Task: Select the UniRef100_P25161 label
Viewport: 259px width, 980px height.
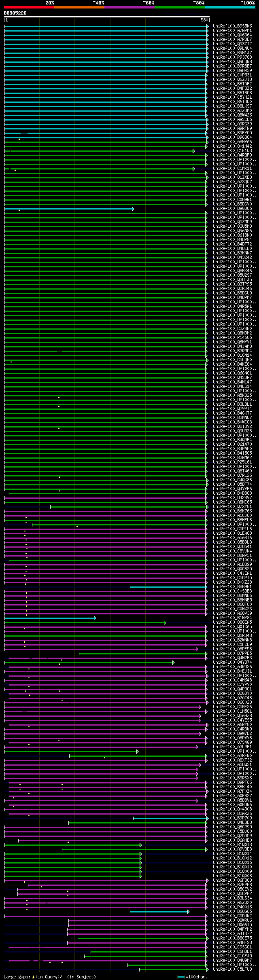Action: tap(232, 462)
